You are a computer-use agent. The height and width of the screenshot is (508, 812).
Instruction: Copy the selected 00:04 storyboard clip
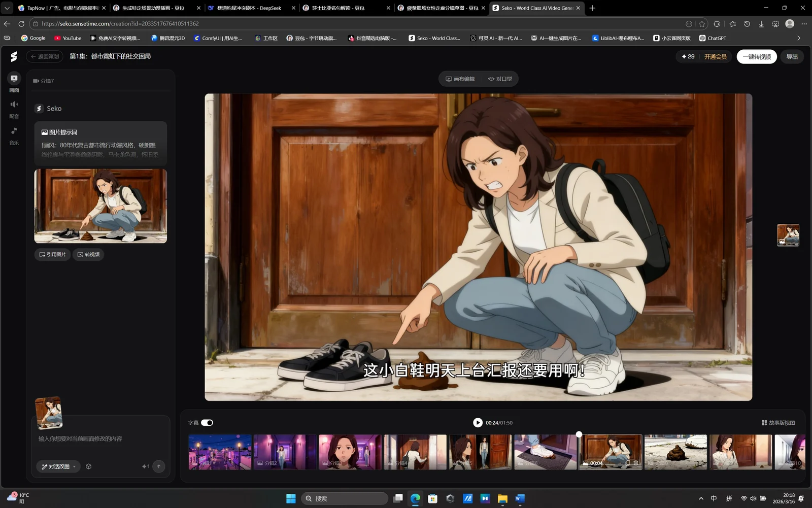(628, 463)
